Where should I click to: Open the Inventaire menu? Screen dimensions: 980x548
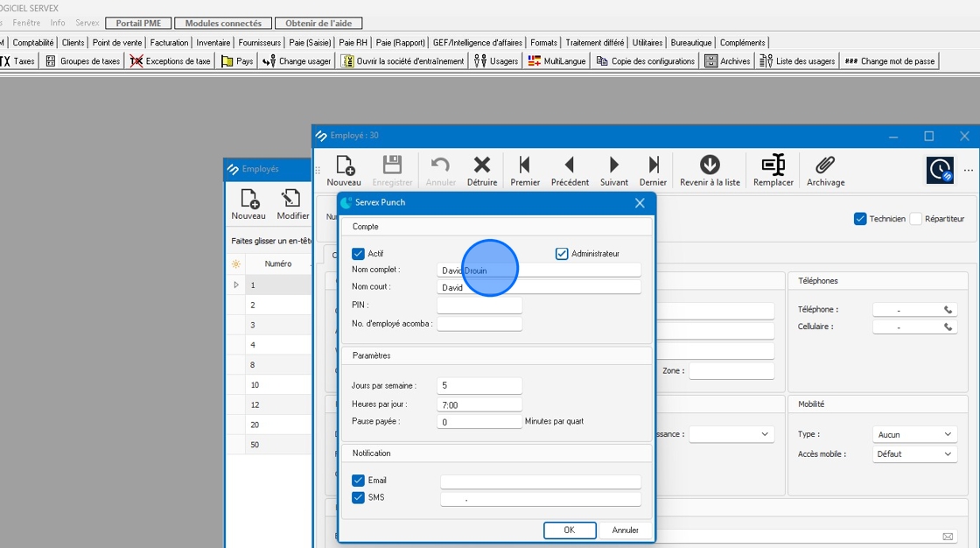[213, 42]
